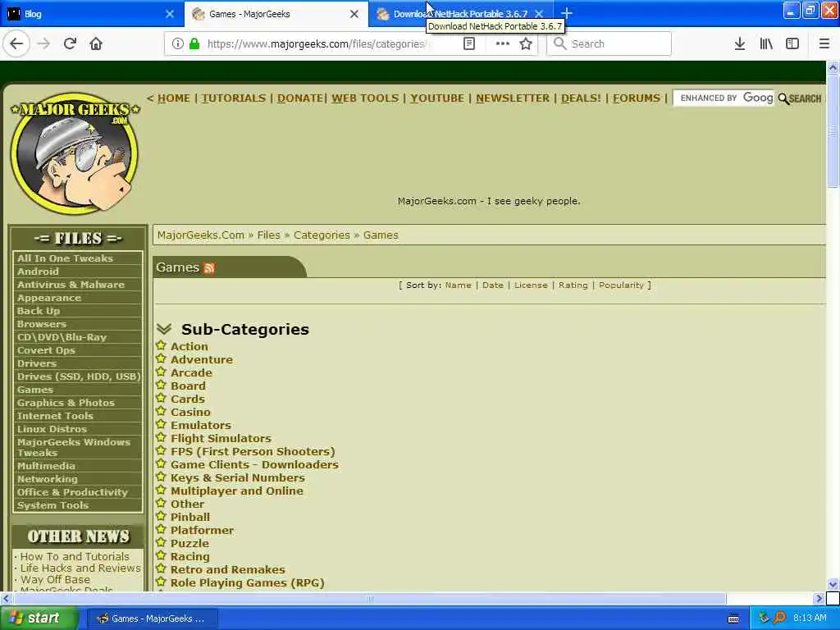840x630 pixels.
Task: Open the YOUTUBE navigation link
Action: [x=437, y=98]
